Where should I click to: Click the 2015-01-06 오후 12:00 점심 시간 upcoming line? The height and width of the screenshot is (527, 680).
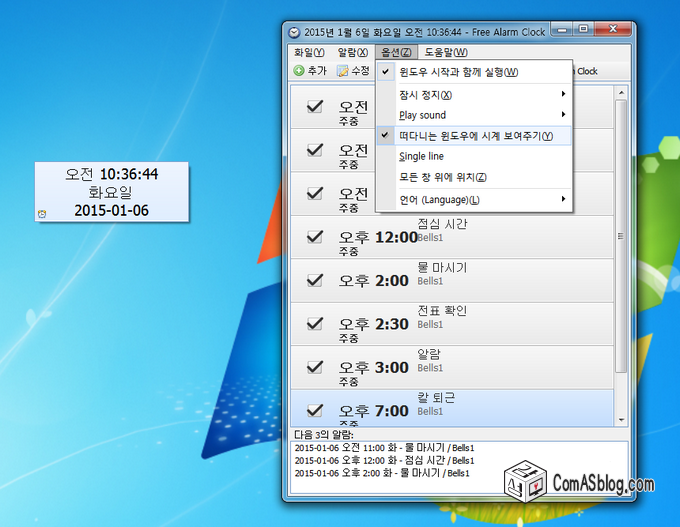click(384, 460)
